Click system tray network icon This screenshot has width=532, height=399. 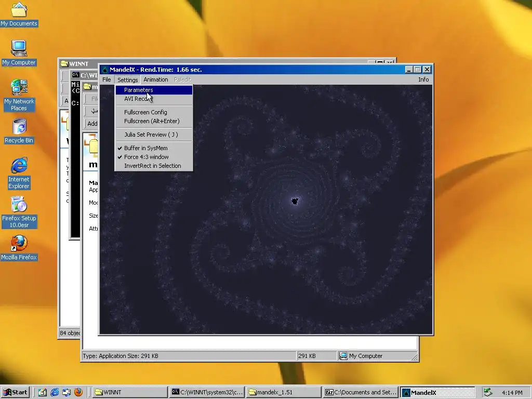(x=488, y=392)
